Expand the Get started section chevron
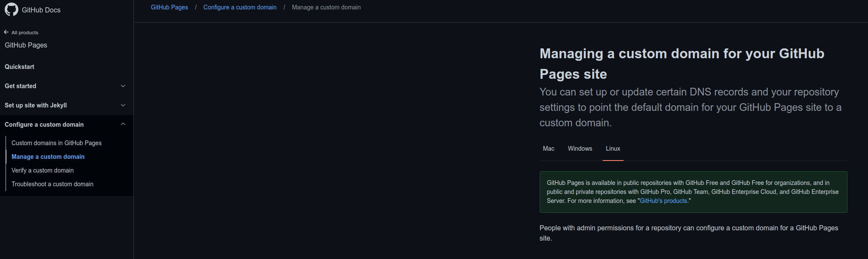Screen dimensions: 868x259 click(123, 86)
